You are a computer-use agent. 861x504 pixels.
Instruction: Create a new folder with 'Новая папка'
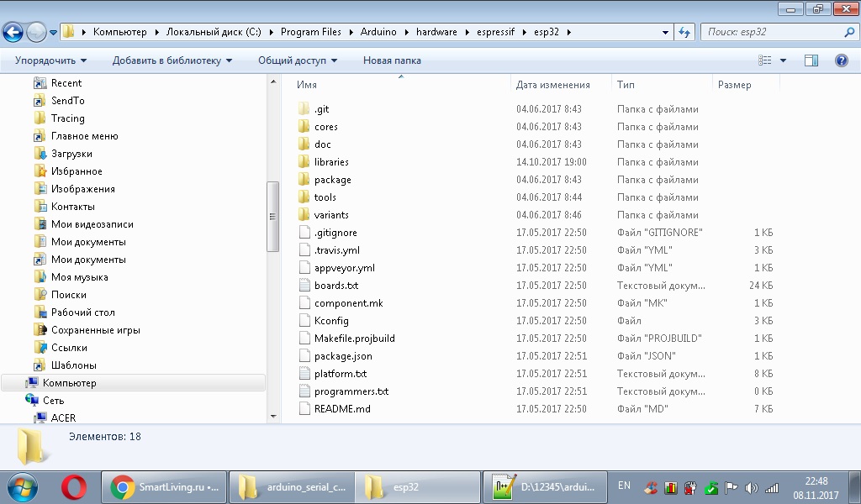click(392, 60)
